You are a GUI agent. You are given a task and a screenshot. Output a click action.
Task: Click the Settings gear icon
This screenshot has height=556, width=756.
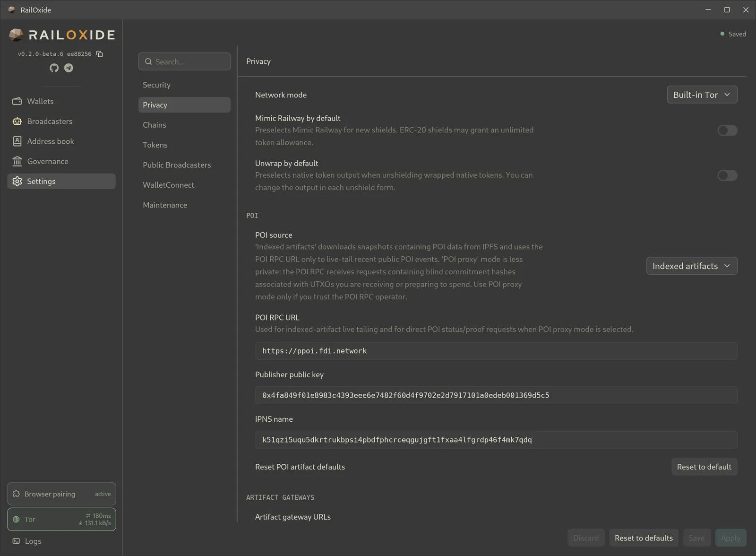(x=17, y=182)
